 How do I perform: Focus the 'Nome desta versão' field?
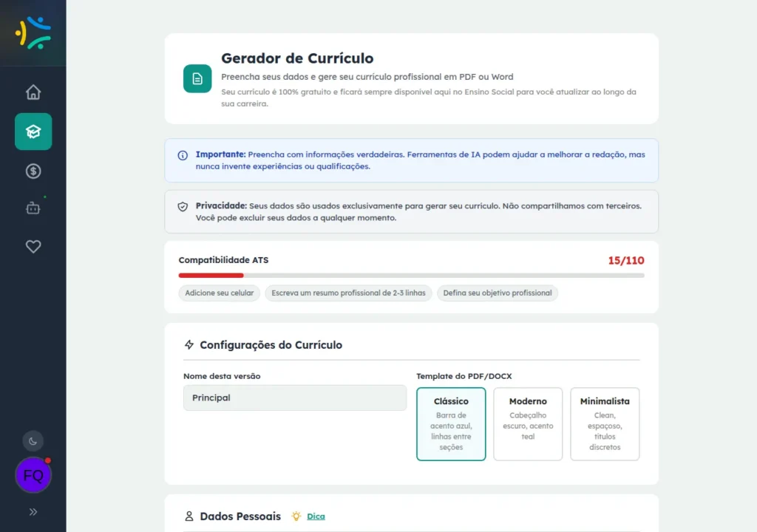coord(295,398)
